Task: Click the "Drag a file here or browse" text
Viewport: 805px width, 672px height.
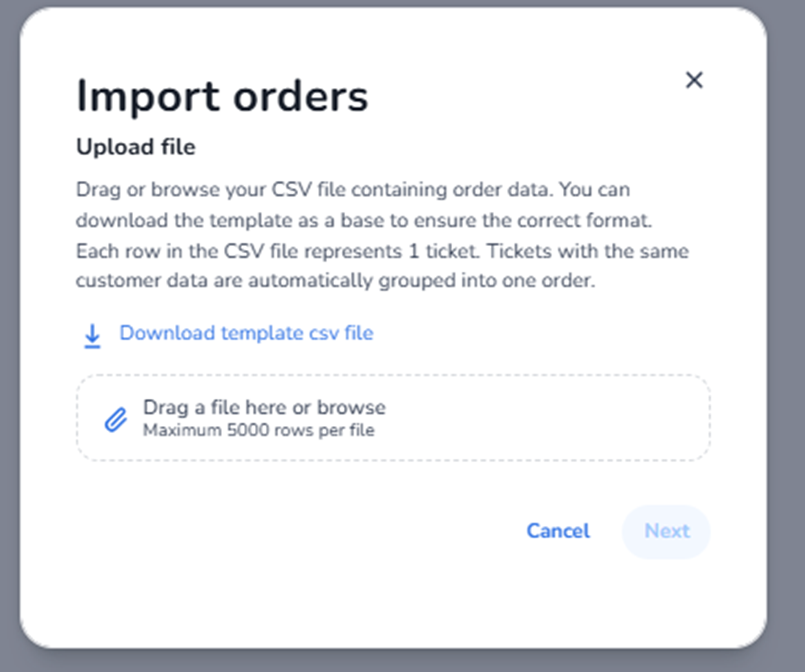Action: click(x=263, y=407)
